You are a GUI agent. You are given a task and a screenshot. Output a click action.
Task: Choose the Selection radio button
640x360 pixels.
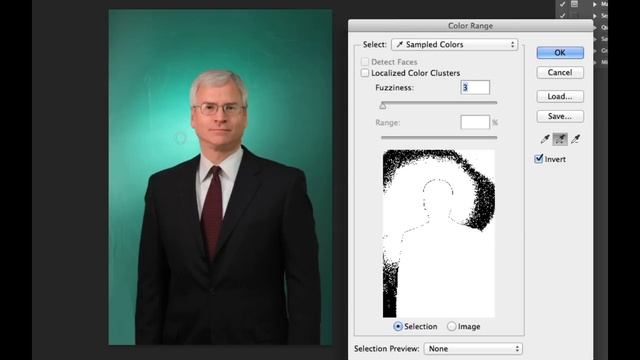coord(398,327)
